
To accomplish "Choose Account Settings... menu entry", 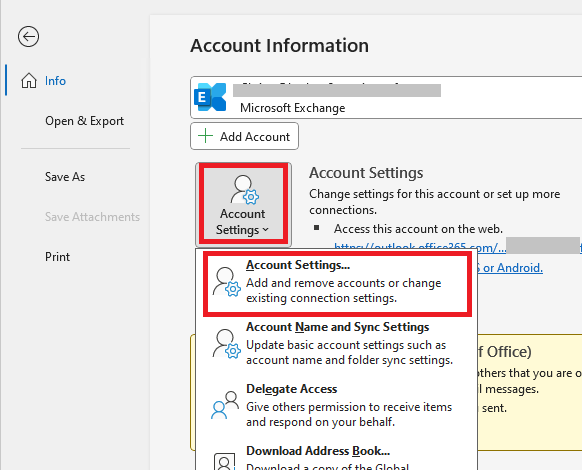I will tap(337, 284).
